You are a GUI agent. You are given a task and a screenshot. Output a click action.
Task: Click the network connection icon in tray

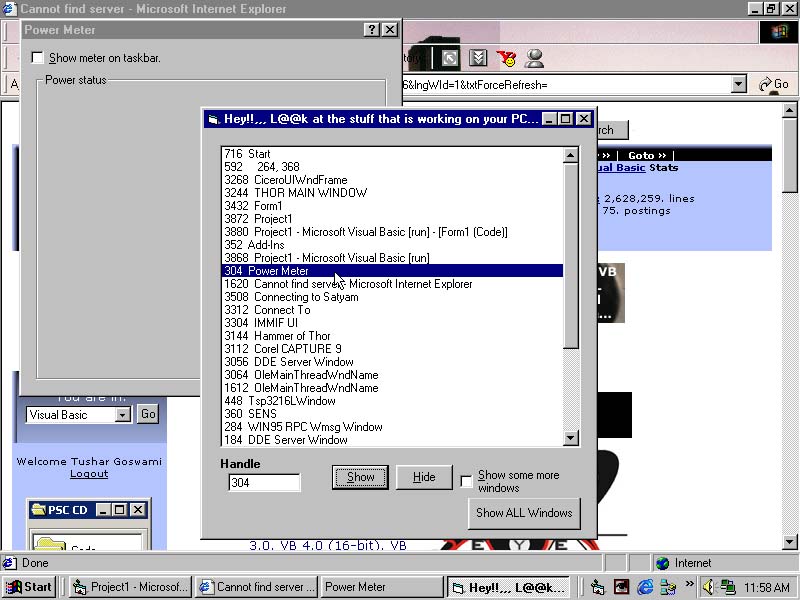pos(728,587)
